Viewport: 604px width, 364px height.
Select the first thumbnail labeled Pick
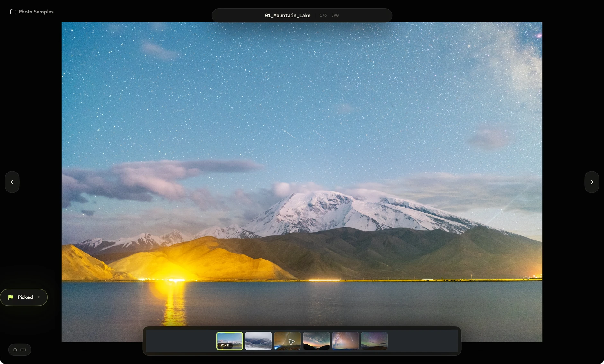pos(230,341)
